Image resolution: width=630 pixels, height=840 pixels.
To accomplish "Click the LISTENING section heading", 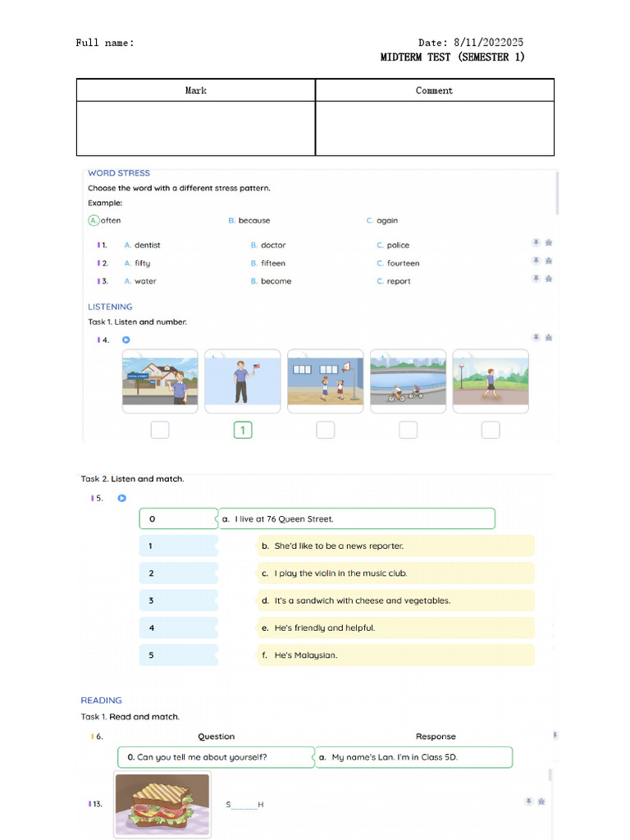I will pyautogui.click(x=110, y=307).
